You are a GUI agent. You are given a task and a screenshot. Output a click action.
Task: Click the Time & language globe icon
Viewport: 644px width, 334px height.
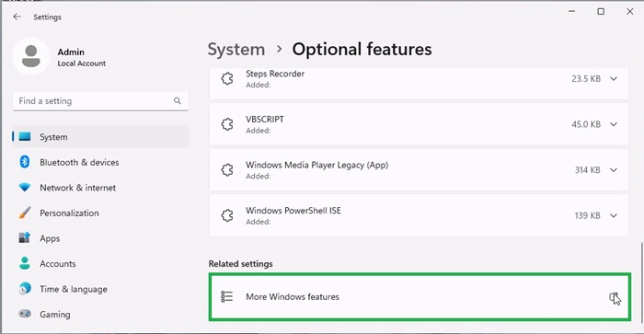tap(25, 288)
